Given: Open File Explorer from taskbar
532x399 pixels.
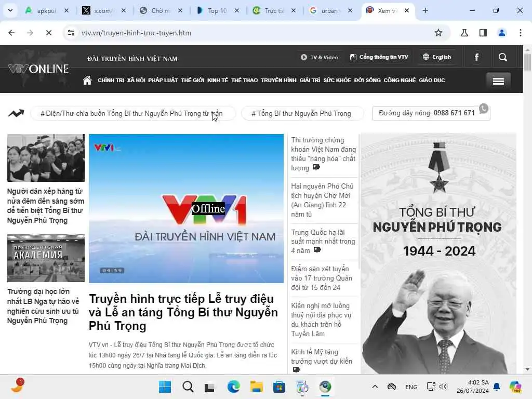Looking at the screenshot, I should (x=257, y=387).
